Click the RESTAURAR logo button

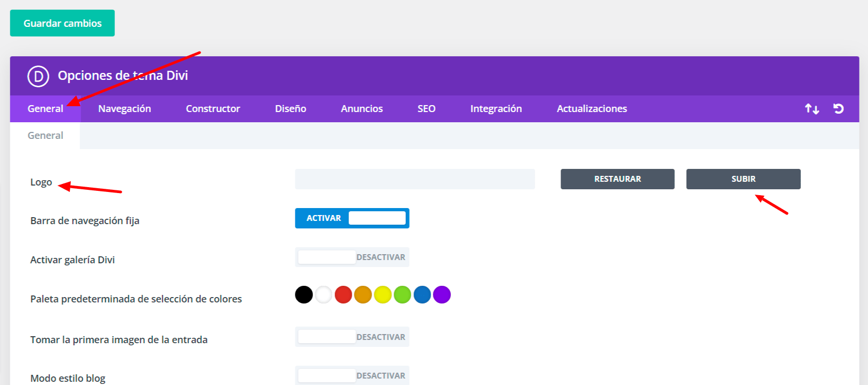click(x=617, y=179)
